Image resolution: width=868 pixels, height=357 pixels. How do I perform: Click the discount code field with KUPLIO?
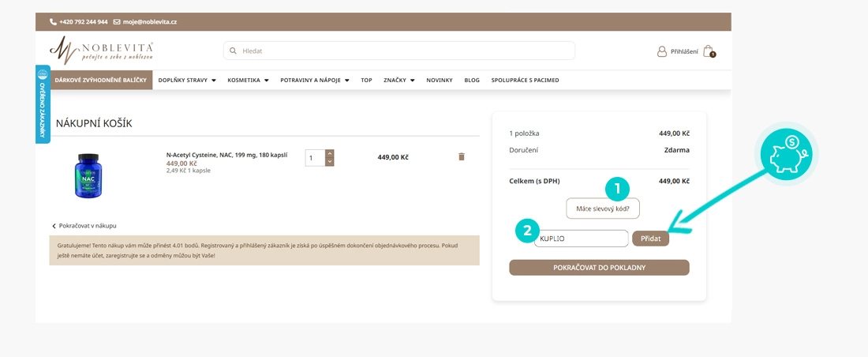coord(582,239)
